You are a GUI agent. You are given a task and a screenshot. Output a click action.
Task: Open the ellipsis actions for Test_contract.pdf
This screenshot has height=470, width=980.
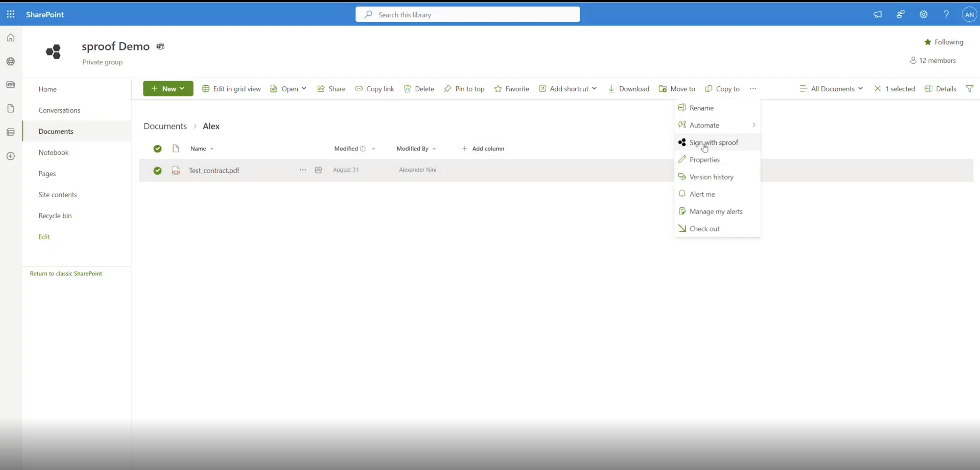point(303,170)
